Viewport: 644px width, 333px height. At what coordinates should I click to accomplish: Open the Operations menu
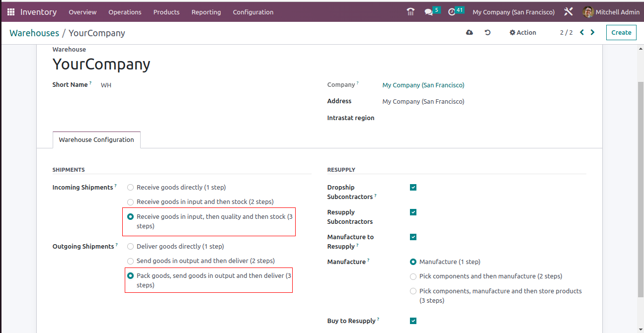125,12
